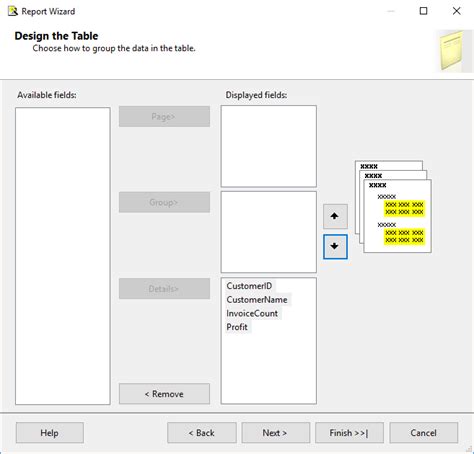474x454 pixels.
Task: Select CustomerName in the details list
Action: (x=257, y=300)
